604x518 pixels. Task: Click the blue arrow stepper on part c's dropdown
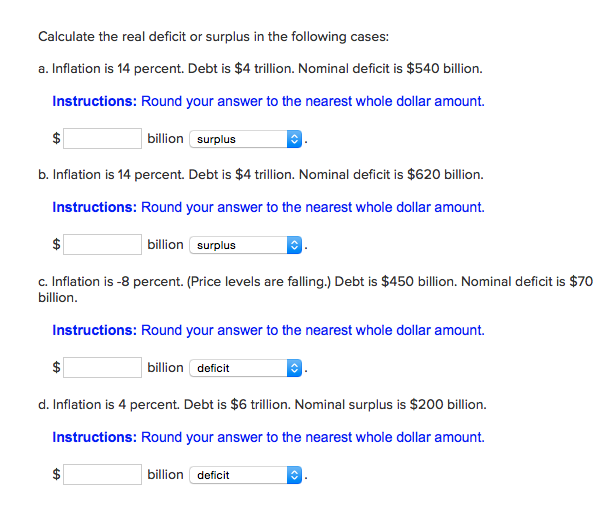coord(293,368)
